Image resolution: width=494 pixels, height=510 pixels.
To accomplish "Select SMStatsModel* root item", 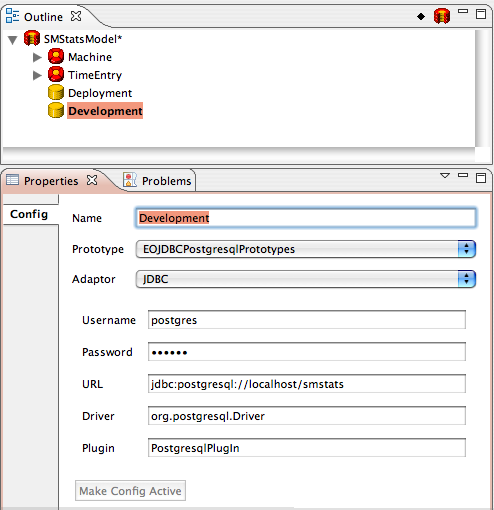I will (x=83, y=39).
